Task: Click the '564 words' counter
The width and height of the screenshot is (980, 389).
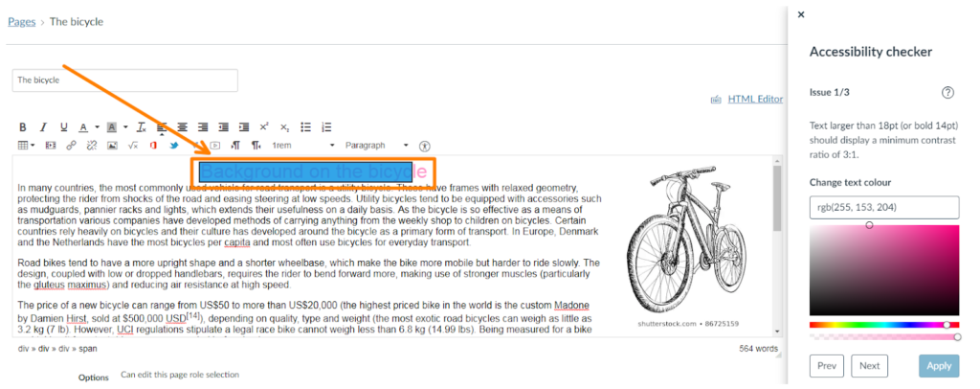Action: tap(759, 349)
